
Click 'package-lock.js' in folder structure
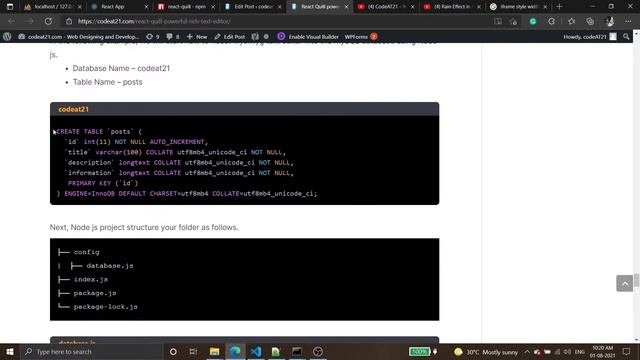105,307
